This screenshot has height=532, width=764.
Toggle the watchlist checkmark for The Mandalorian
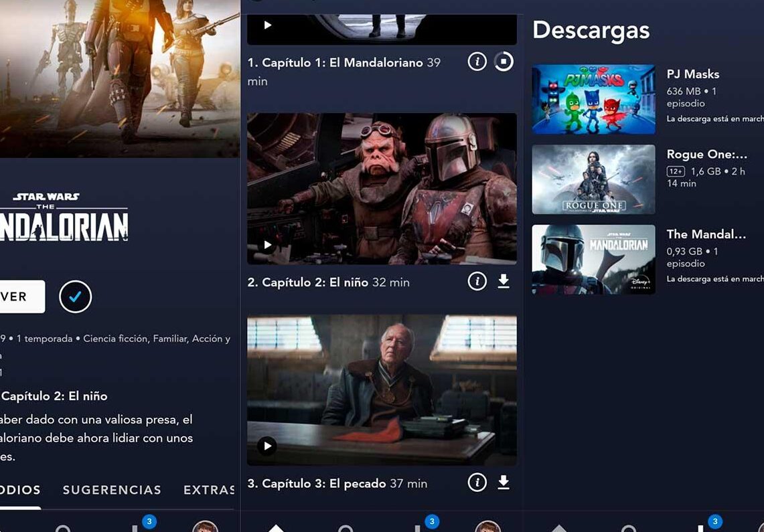[x=75, y=296]
